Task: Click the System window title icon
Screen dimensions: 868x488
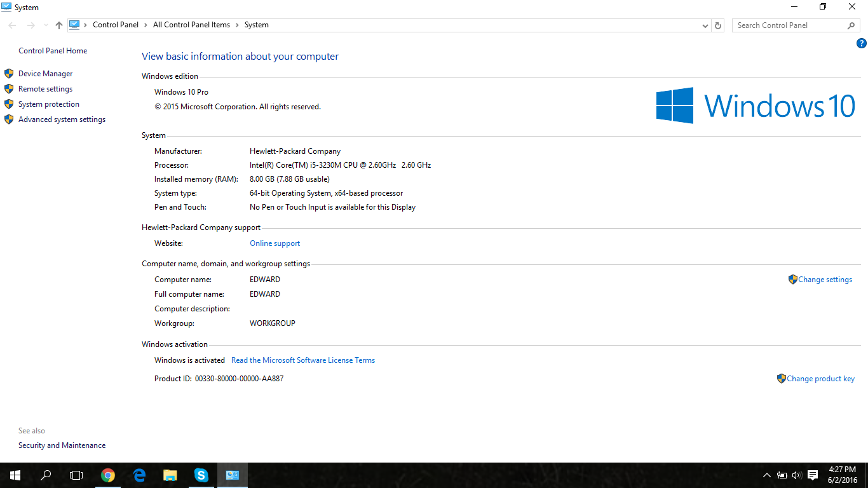Action: coord(6,7)
